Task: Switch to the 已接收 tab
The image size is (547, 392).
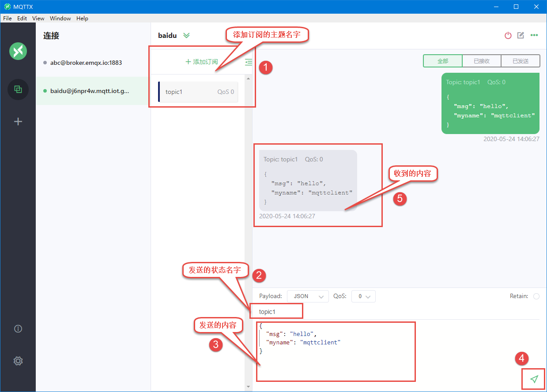Action: [x=481, y=61]
